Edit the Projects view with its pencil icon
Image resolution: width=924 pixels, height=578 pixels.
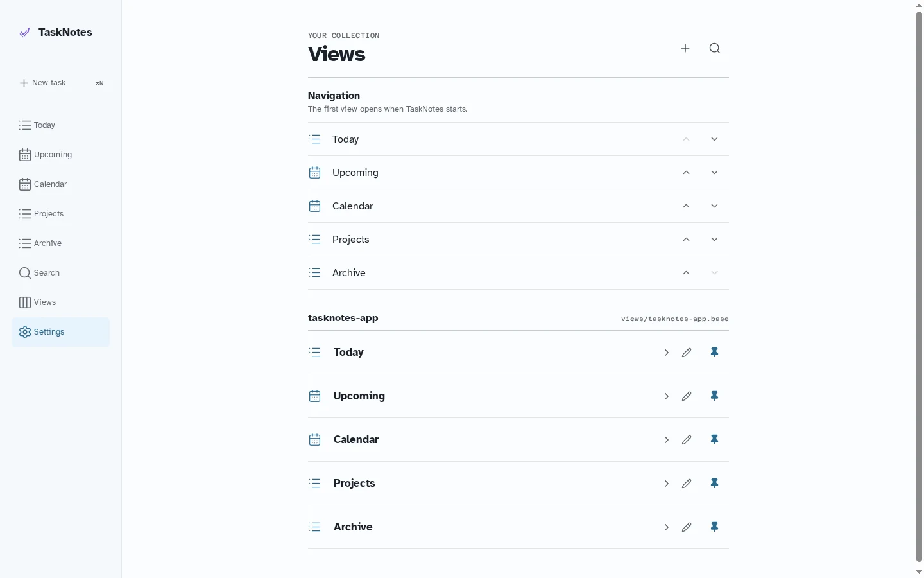[x=687, y=484]
